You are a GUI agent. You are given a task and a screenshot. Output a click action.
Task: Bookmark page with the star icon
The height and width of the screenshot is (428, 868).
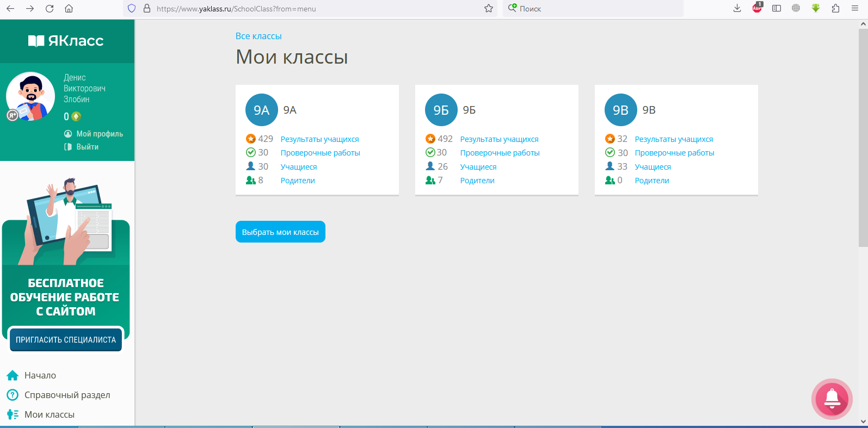488,9
